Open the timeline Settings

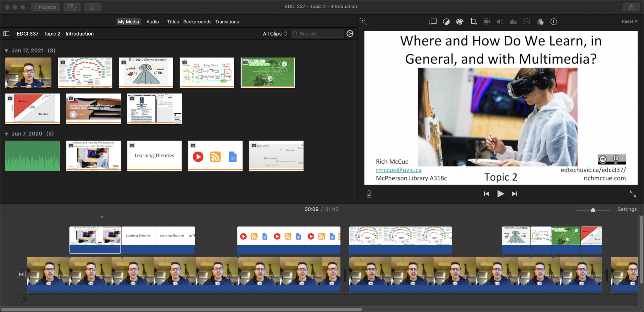click(627, 209)
